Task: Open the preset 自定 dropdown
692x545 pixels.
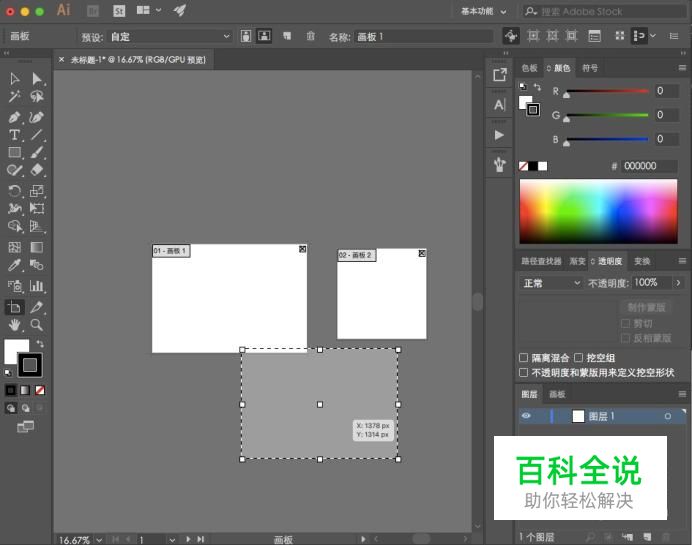Action: tap(169, 37)
